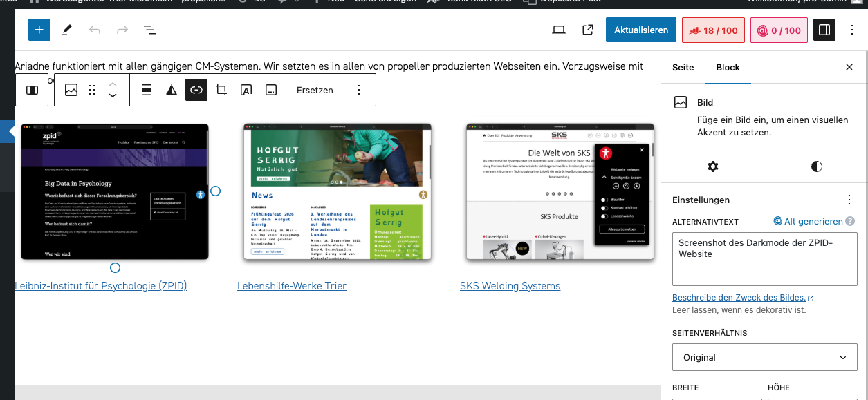868x400 pixels.
Task: Select the ZPID dark website screenshot
Action: (x=115, y=192)
